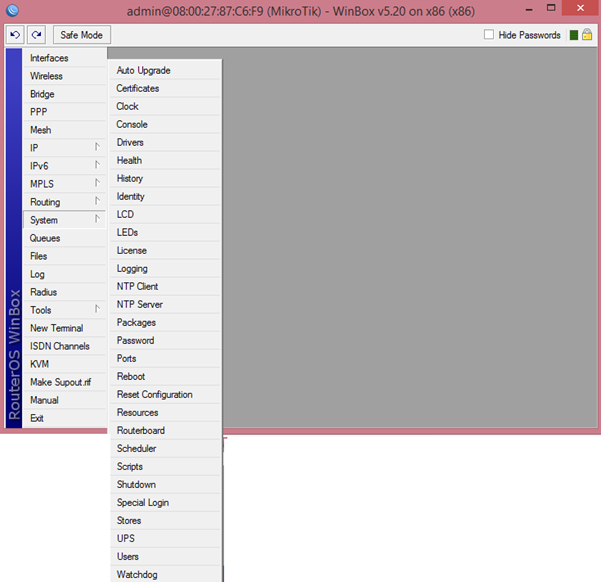Screen dimensions: 601x582
Task: Click Make Supout.rif
Action: (64, 382)
